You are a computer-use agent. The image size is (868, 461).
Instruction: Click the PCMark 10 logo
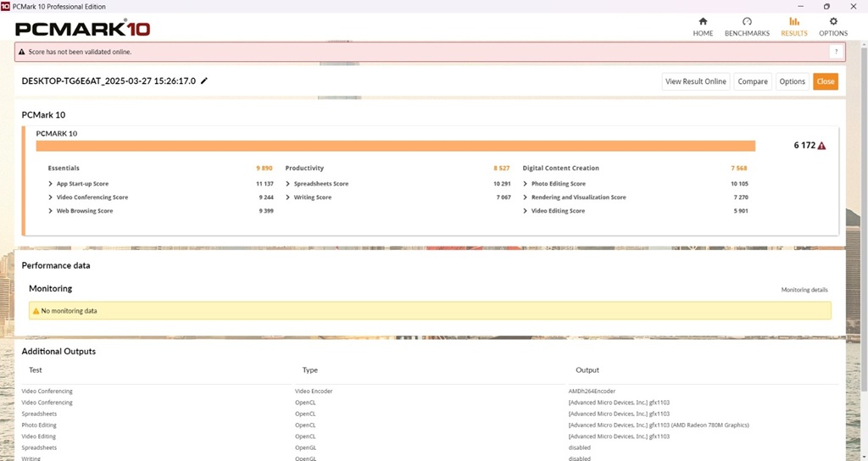tap(82, 28)
